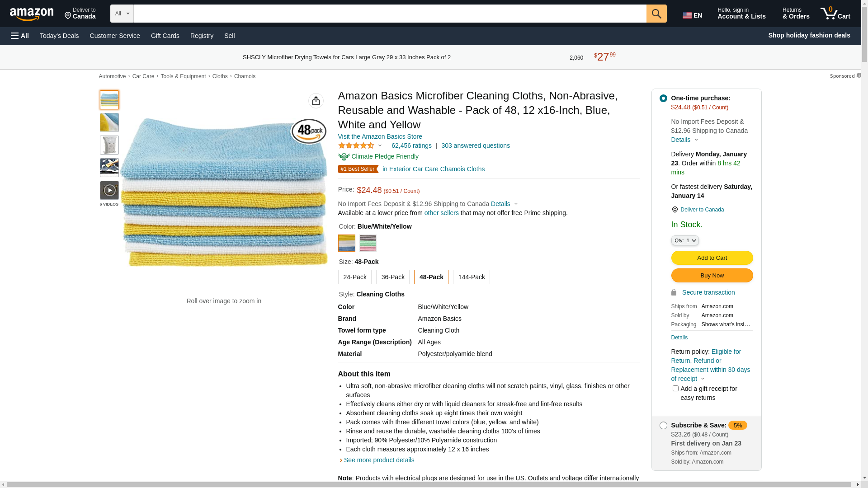The width and height of the screenshot is (868, 488).
Task: Open the All hamburger menu
Action: coord(20,36)
